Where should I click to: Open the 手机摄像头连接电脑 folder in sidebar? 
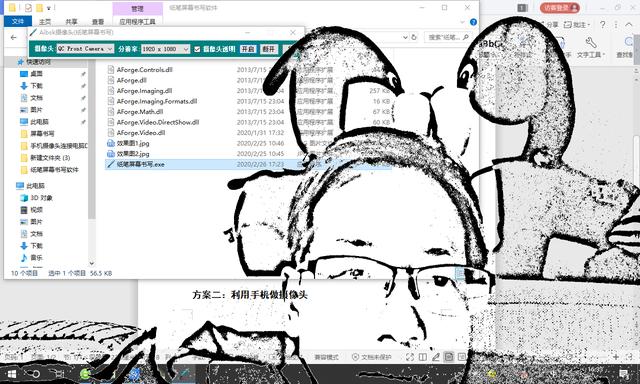59,146
